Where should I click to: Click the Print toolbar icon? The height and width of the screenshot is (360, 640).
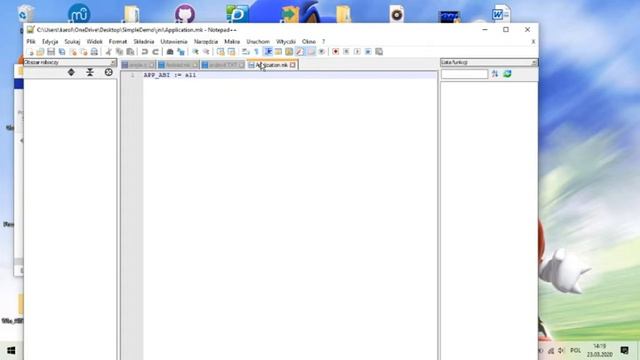(x=94, y=52)
